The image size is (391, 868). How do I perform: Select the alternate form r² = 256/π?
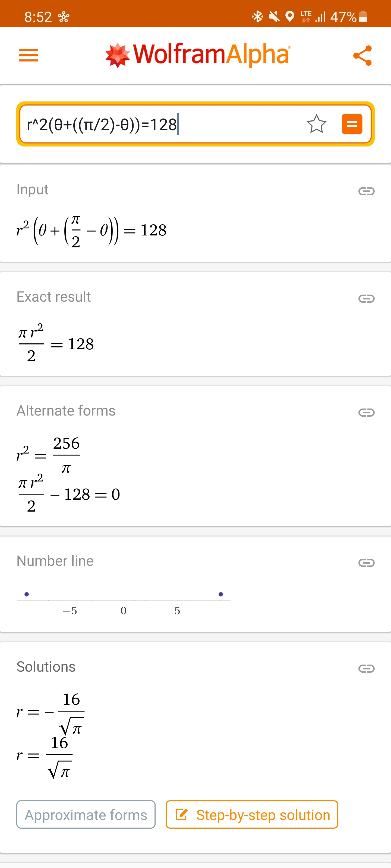(48, 454)
